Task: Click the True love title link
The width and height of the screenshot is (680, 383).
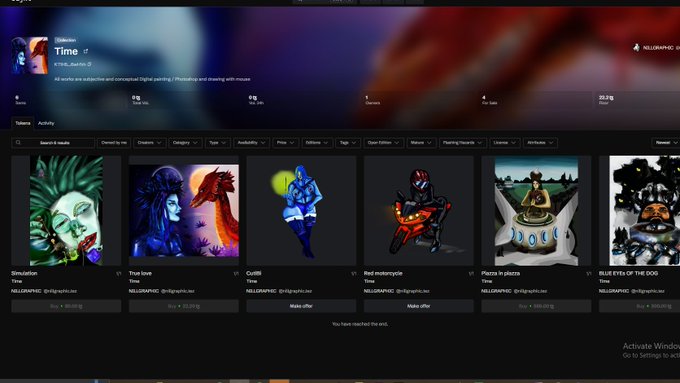Action: tap(140, 273)
